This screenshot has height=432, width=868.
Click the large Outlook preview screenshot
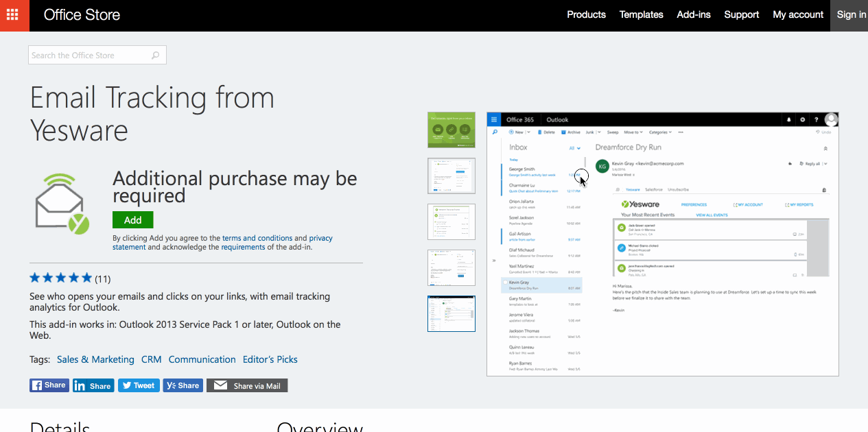[663, 244]
